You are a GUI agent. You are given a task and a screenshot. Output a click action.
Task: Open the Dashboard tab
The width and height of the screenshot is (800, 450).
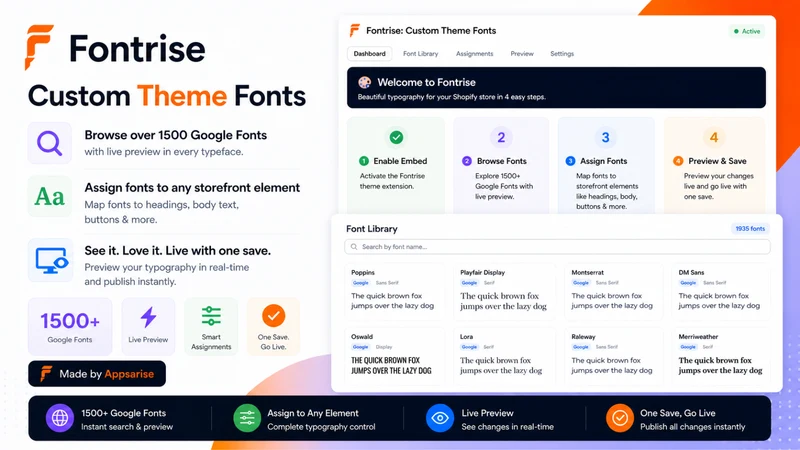(x=369, y=54)
